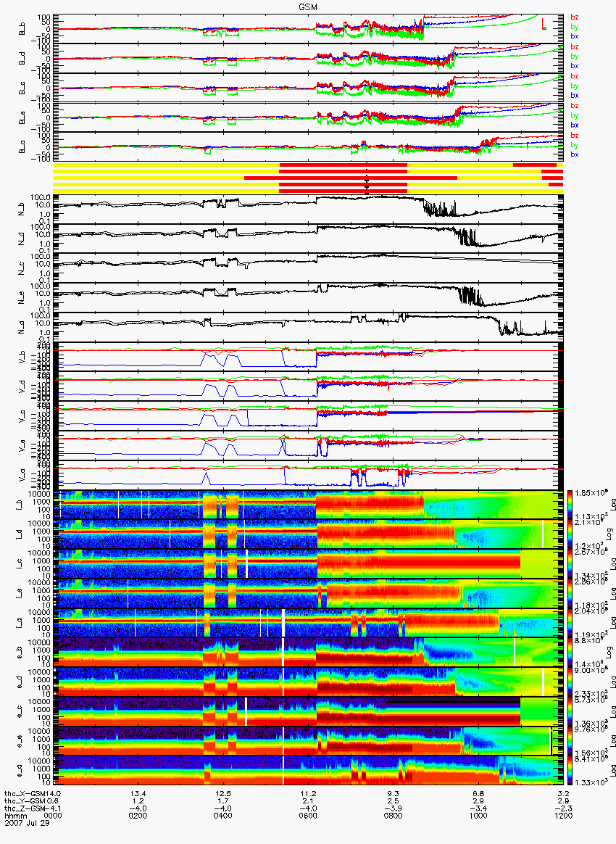Click the bz legend label of B_a panel
Image resolution: width=616 pixels, height=844 pixels.
click(x=574, y=135)
